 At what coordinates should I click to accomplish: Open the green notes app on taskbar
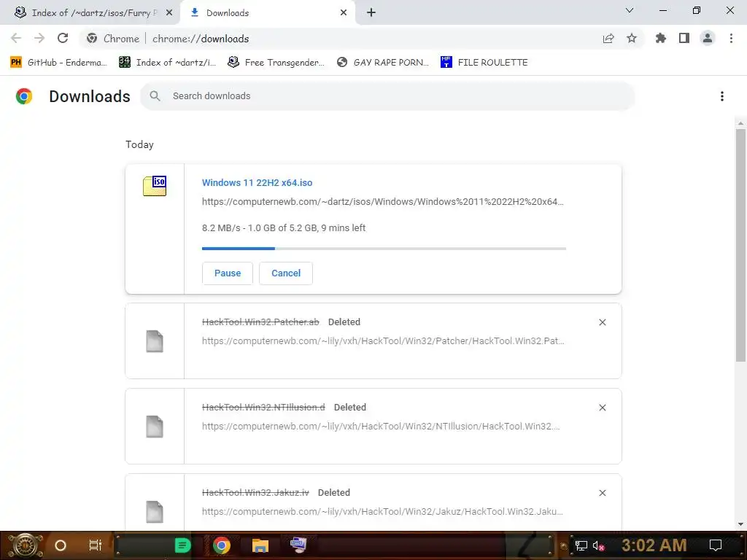[x=182, y=545]
